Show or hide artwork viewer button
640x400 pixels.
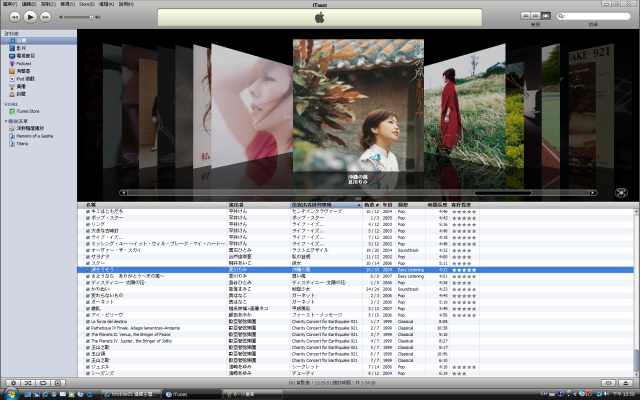58,383
